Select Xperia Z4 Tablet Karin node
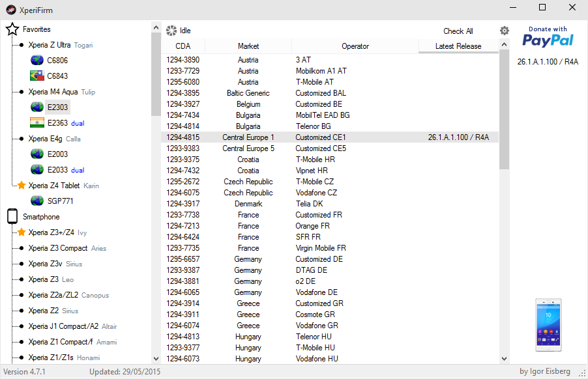 point(63,186)
